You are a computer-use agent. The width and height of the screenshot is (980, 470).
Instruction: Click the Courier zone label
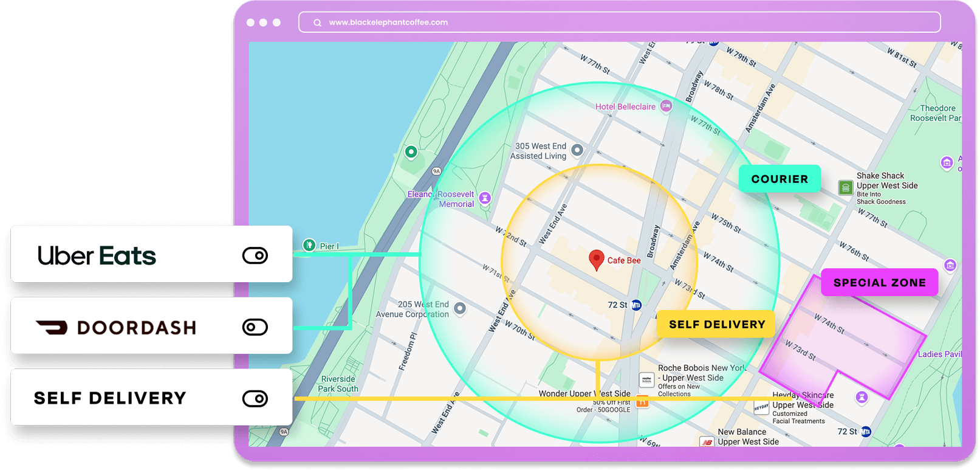coord(780,179)
